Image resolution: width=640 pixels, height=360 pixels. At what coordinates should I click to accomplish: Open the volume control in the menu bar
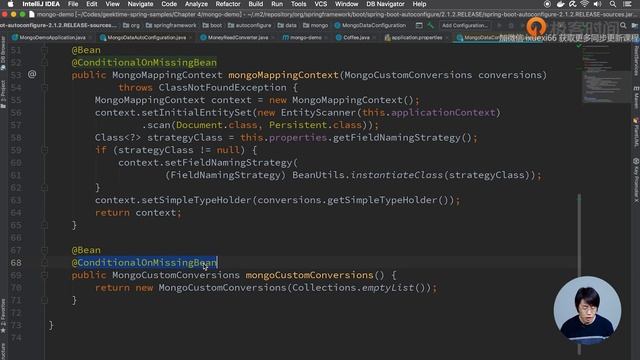598,4
